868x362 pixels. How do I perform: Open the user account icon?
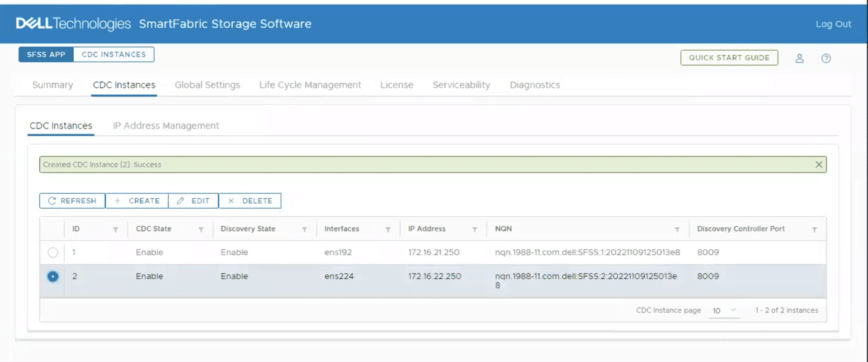click(799, 58)
